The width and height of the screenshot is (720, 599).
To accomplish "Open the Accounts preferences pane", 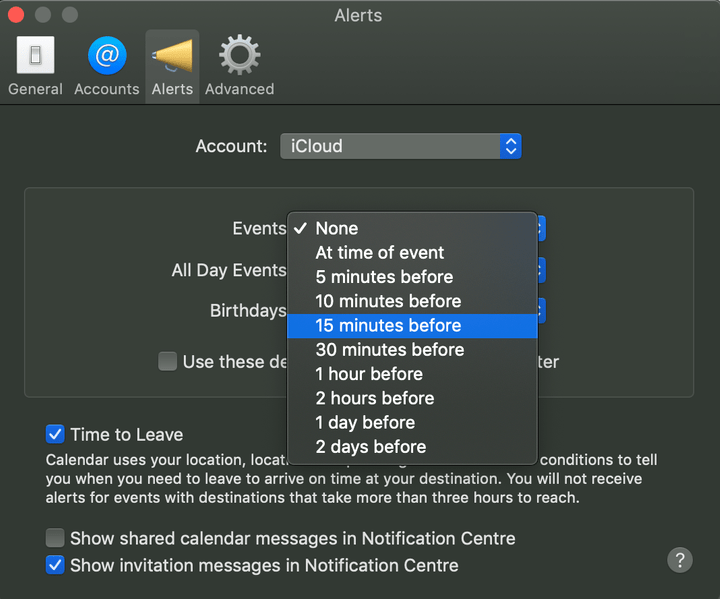I will [107, 66].
